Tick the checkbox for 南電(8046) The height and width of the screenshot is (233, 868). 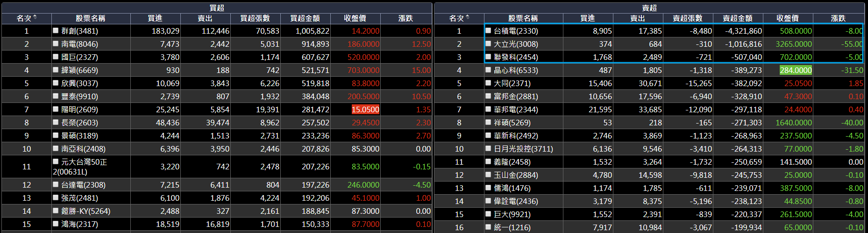pyautogui.click(x=56, y=44)
